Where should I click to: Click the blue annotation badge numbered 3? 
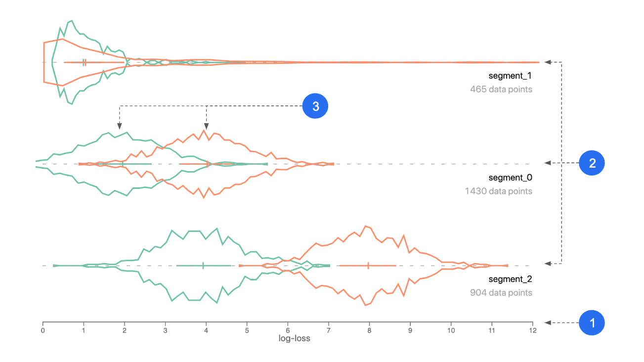(315, 106)
